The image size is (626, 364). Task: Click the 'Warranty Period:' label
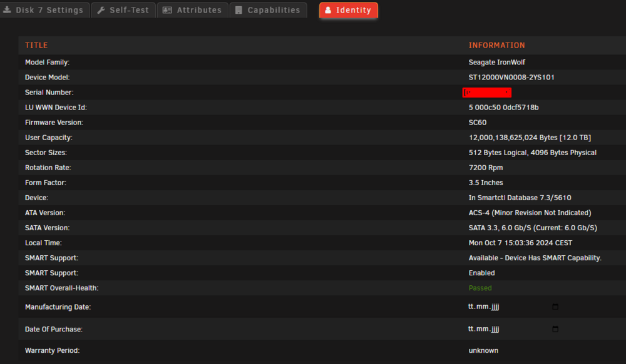coord(53,350)
